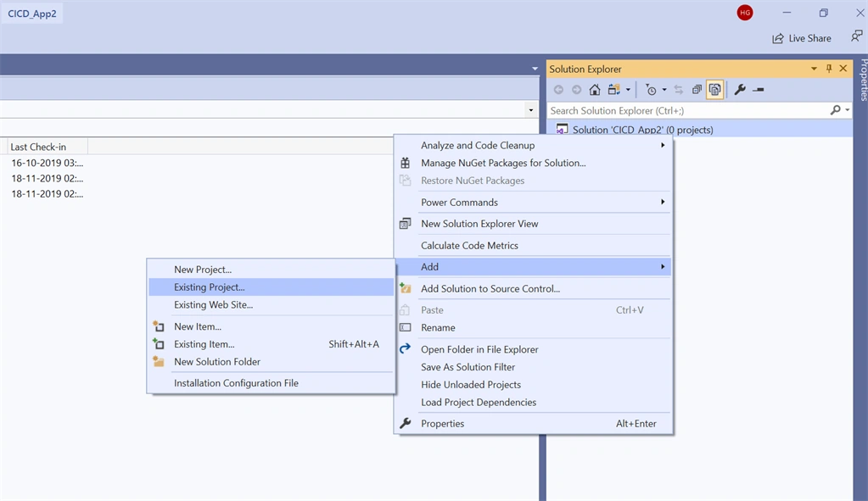Toggle auto-hide pin for Solution Explorer

pyautogui.click(x=829, y=69)
